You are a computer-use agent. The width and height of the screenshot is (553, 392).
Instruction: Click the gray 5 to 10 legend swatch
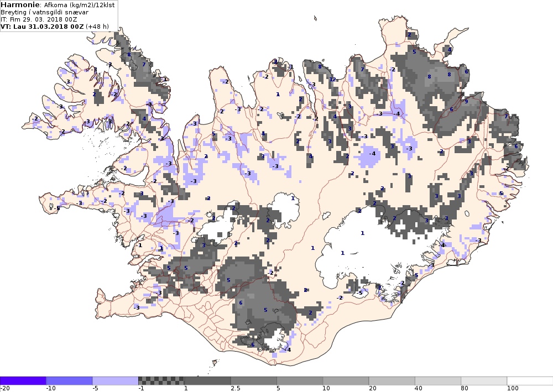click(x=300, y=381)
